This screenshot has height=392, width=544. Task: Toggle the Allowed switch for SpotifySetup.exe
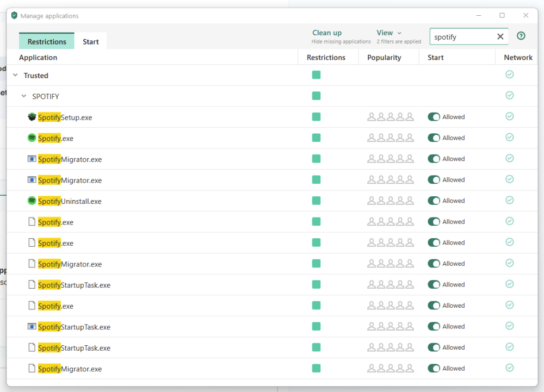coord(434,117)
